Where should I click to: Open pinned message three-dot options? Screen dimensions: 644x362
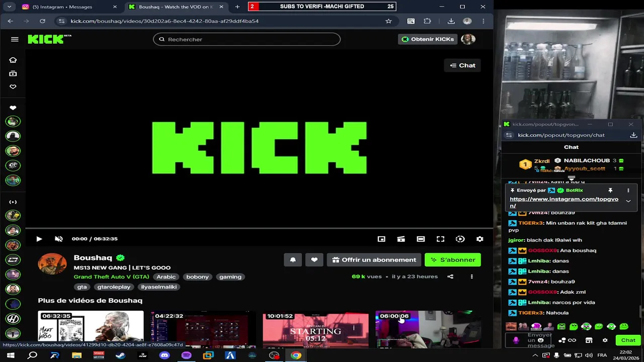628,191
